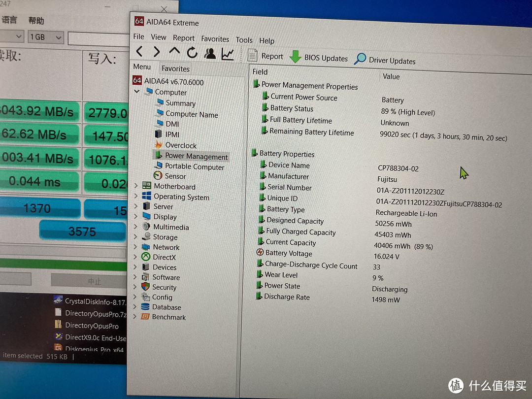Go up one level with Up arrow

pyautogui.click(x=174, y=52)
